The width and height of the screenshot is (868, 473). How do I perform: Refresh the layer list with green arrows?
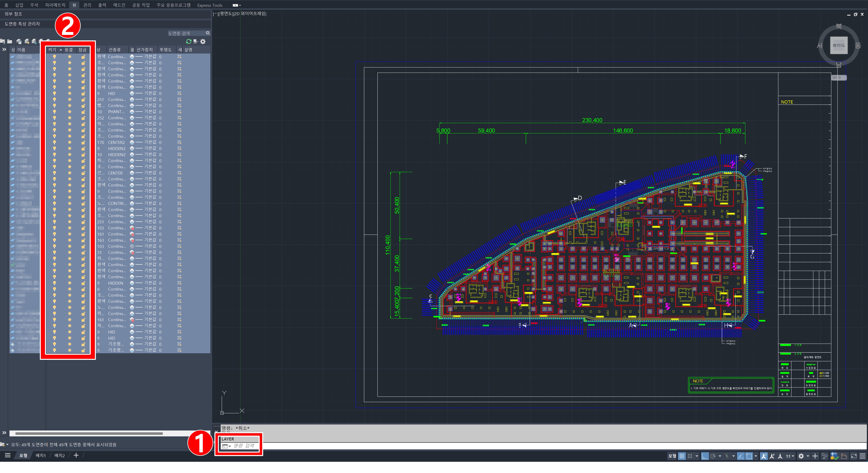(189, 41)
